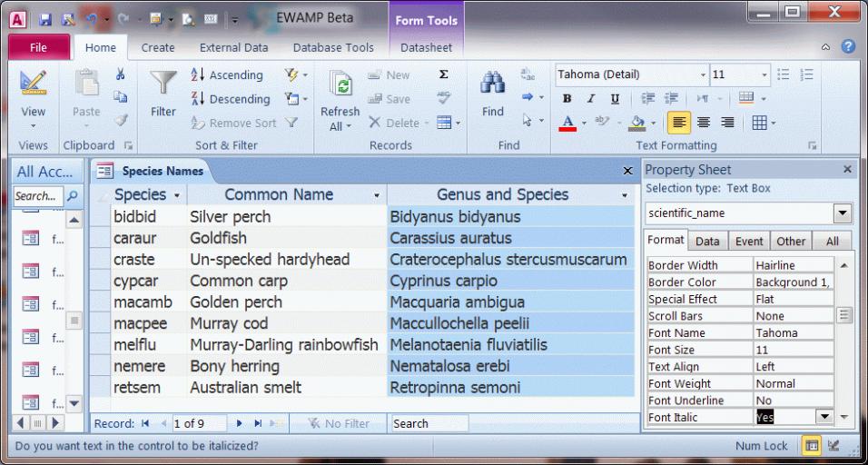Switch to Datasheet tab

click(426, 47)
